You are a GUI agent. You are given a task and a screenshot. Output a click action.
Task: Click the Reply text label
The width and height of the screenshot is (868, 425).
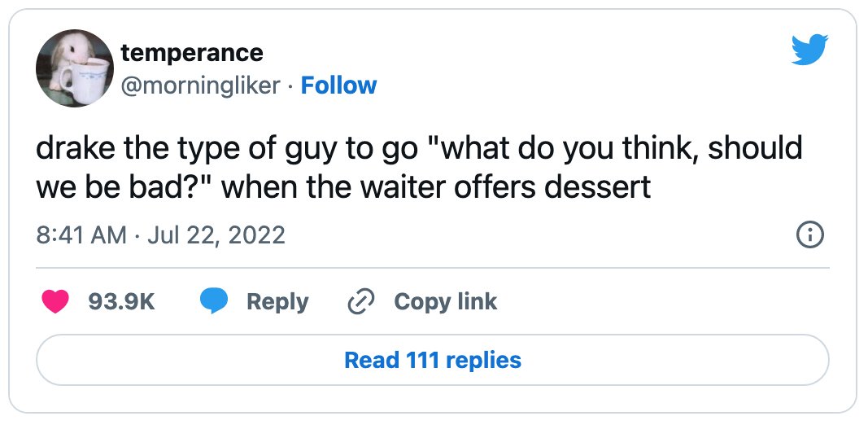tap(277, 302)
